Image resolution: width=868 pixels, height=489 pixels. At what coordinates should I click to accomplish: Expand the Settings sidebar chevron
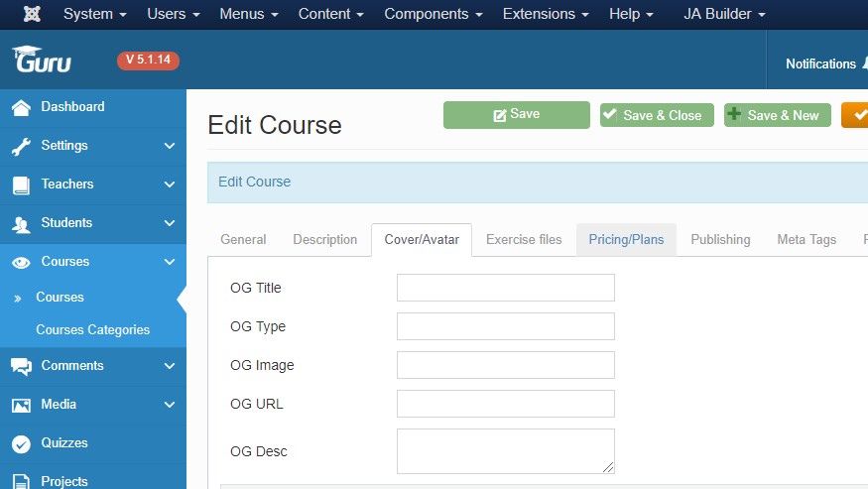(170, 146)
